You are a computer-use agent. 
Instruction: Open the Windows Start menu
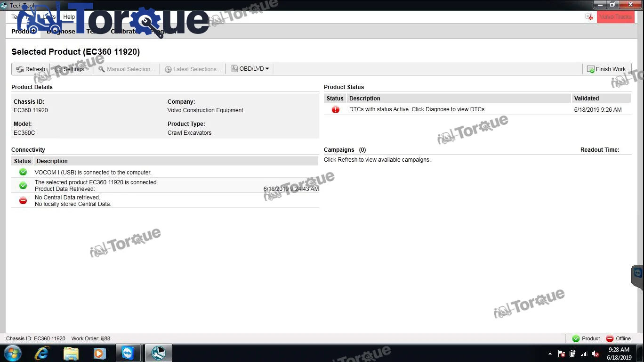12,353
